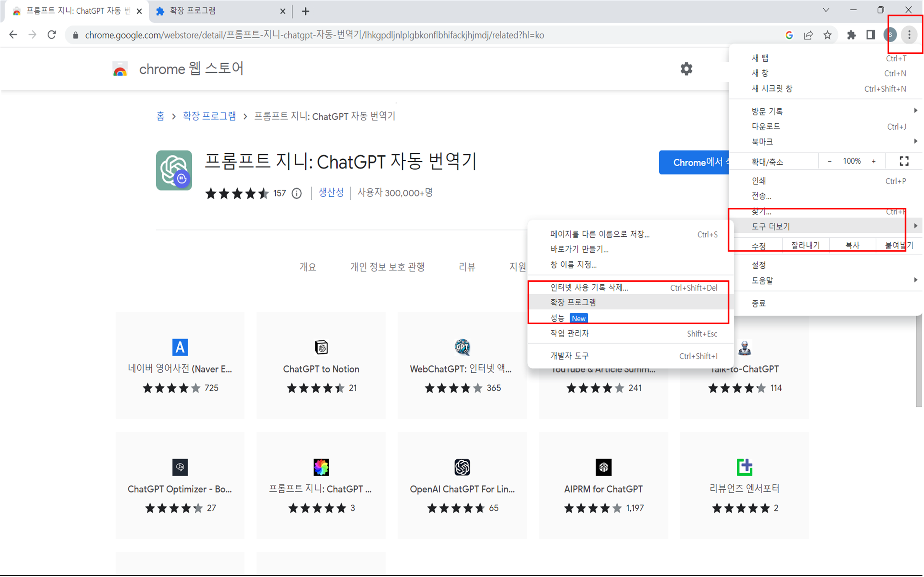Open the extensions puzzle icon
This screenshot has width=924, height=577.
point(852,35)
